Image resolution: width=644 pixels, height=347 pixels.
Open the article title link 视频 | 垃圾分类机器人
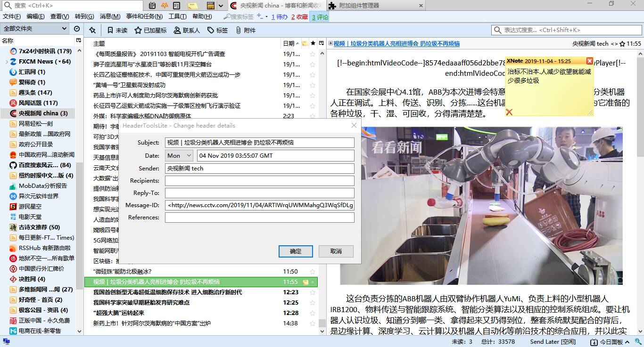click(396, 43)
